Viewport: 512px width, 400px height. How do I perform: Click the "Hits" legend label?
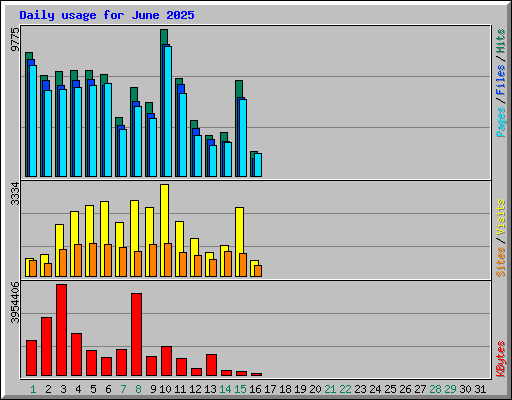tap(501, 41)
